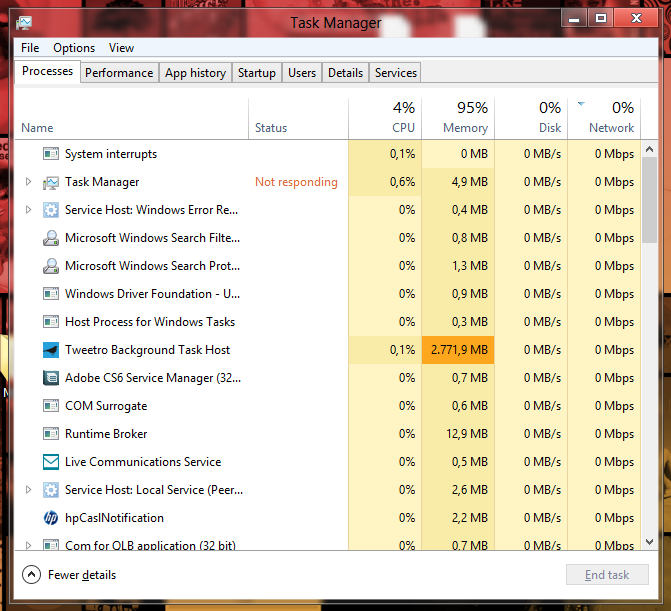This screenshot has height=611, width=671.
Task: Click the Task Manager process row icon
Action: pos(51,182)
